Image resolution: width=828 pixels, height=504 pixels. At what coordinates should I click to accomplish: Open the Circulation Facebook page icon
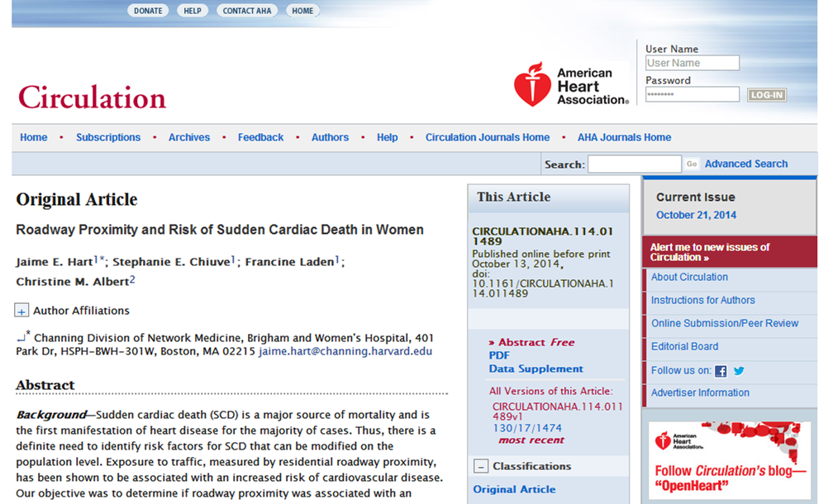pyautogui.click(x=721, y=371)
